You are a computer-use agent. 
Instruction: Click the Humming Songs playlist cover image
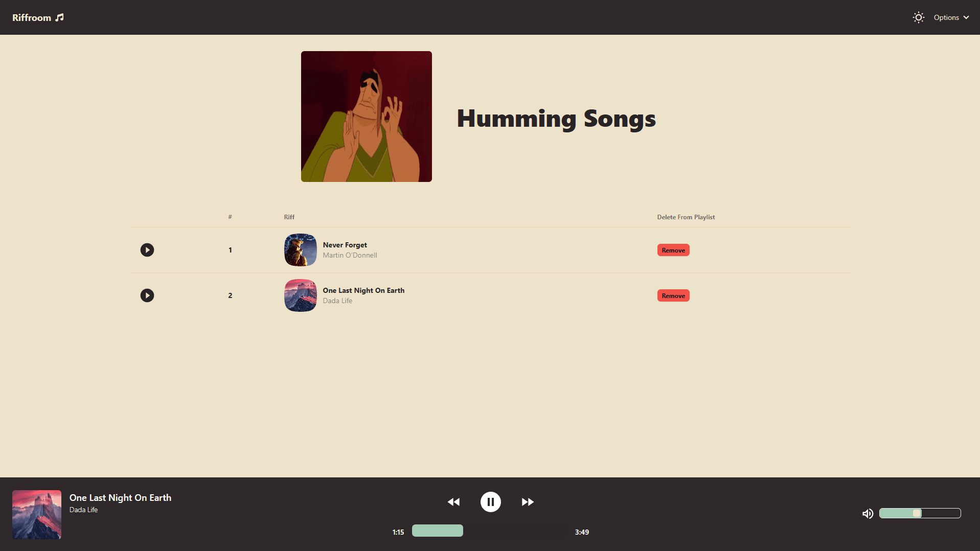(x=366, y=117)
